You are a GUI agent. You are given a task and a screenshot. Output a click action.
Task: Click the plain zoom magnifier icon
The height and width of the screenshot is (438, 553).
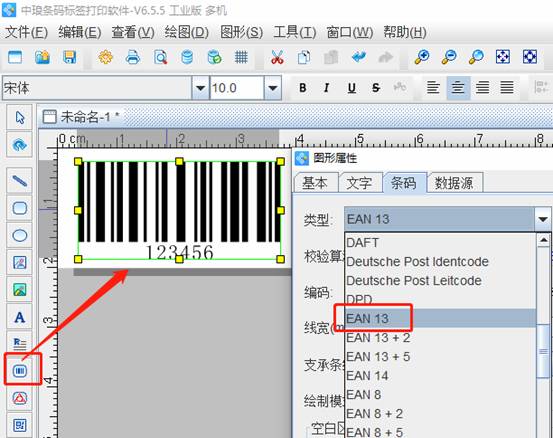(476, 57)
